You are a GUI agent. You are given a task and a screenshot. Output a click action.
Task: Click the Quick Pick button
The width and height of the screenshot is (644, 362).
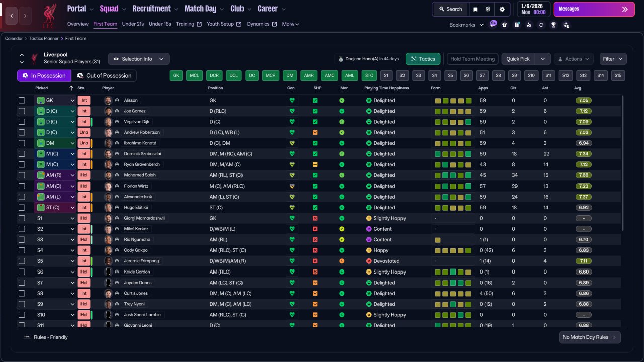click(x=518, y=59)
